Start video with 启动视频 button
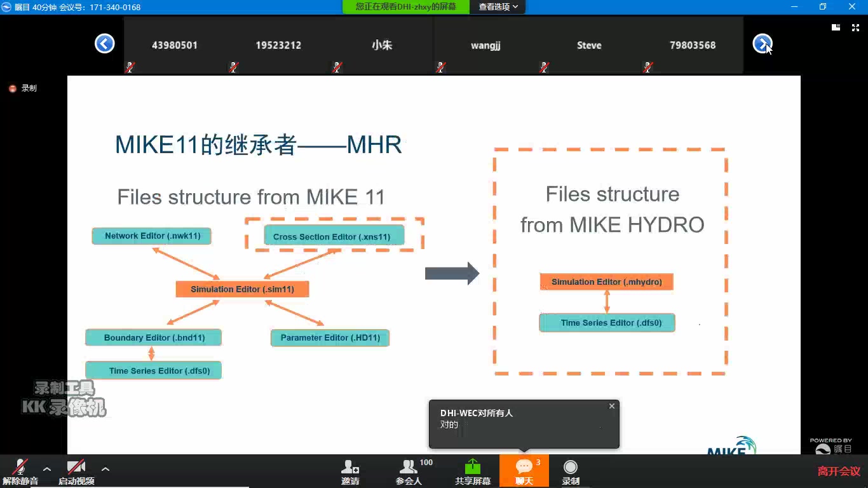The width and height of the screenshot is (868, 488). [x=76, y=471]
